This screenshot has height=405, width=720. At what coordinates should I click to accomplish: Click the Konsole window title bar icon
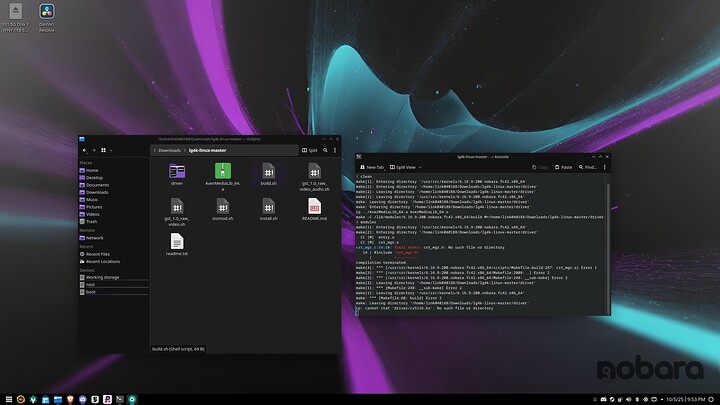359,157
